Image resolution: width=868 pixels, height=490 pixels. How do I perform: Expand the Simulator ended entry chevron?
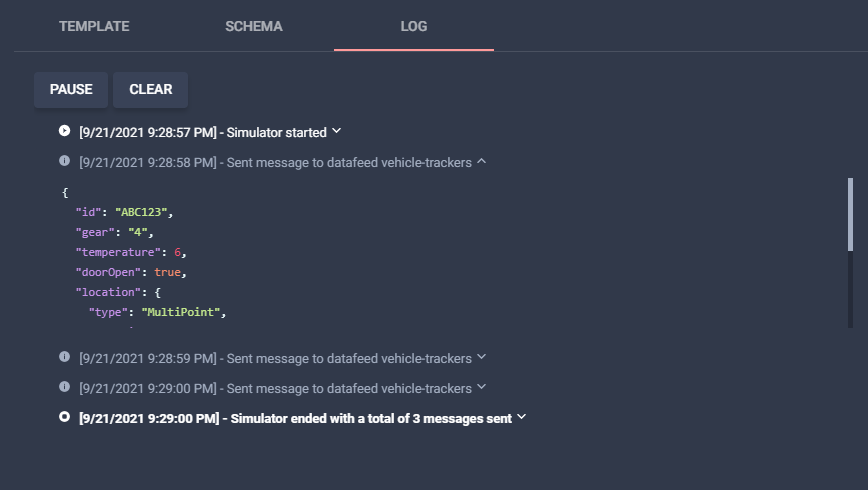click(x=521, y=417)
